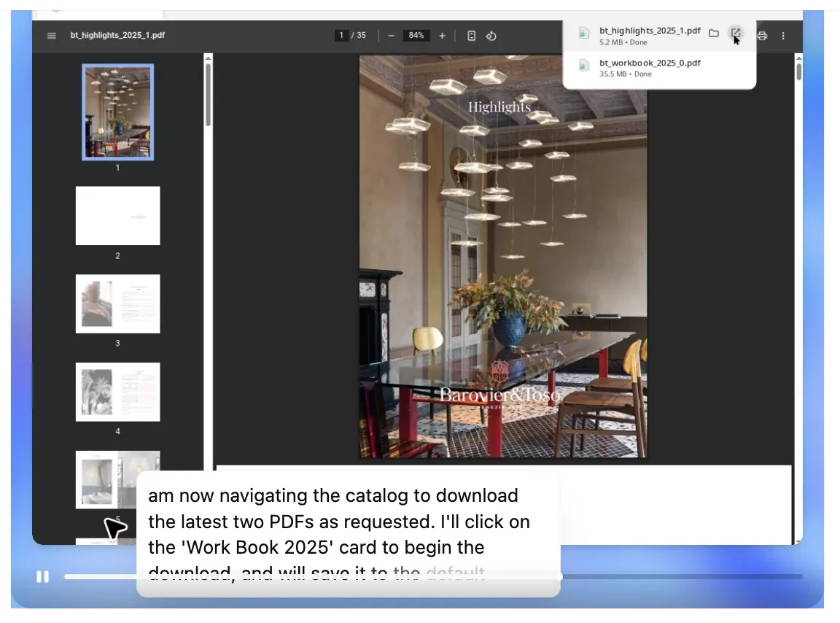Click the thumbnail panel scrollbar
This screenshot has height=623, width=840.
209,94
